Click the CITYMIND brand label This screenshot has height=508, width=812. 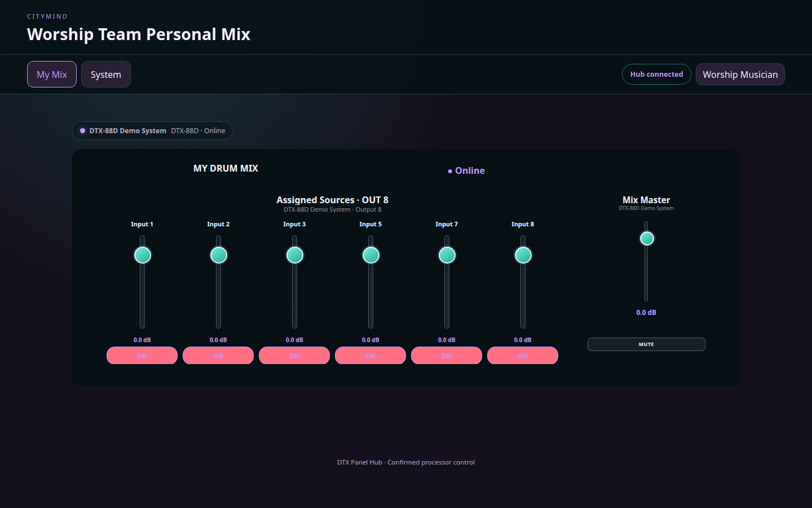pyautogui.click(x=47, y=16)
